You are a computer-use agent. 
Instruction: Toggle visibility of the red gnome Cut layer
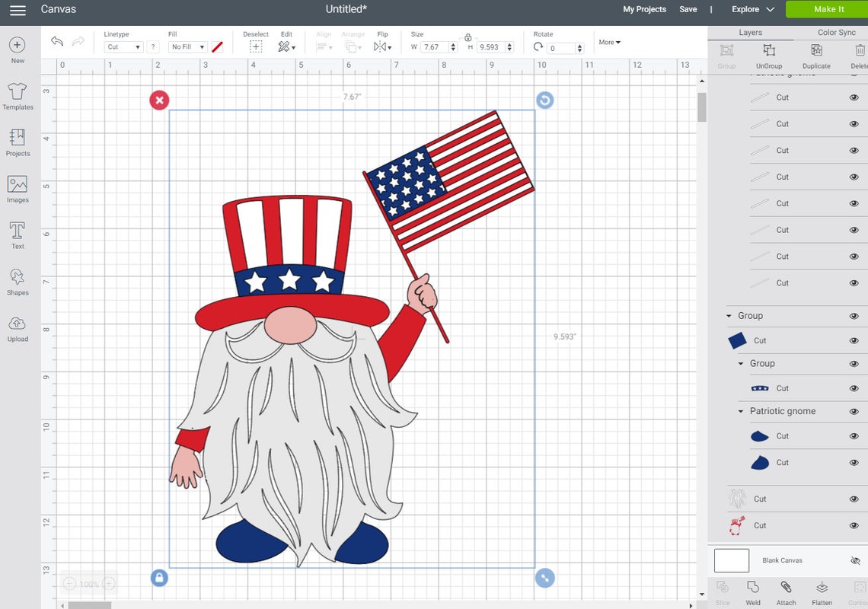click(x=854, y=525)
